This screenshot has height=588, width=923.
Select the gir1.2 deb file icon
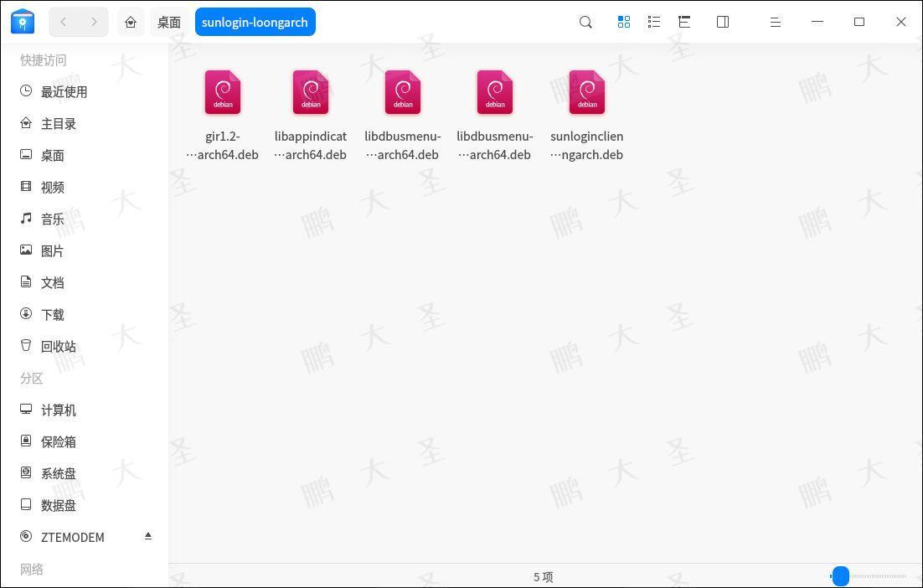click(223, 92)
